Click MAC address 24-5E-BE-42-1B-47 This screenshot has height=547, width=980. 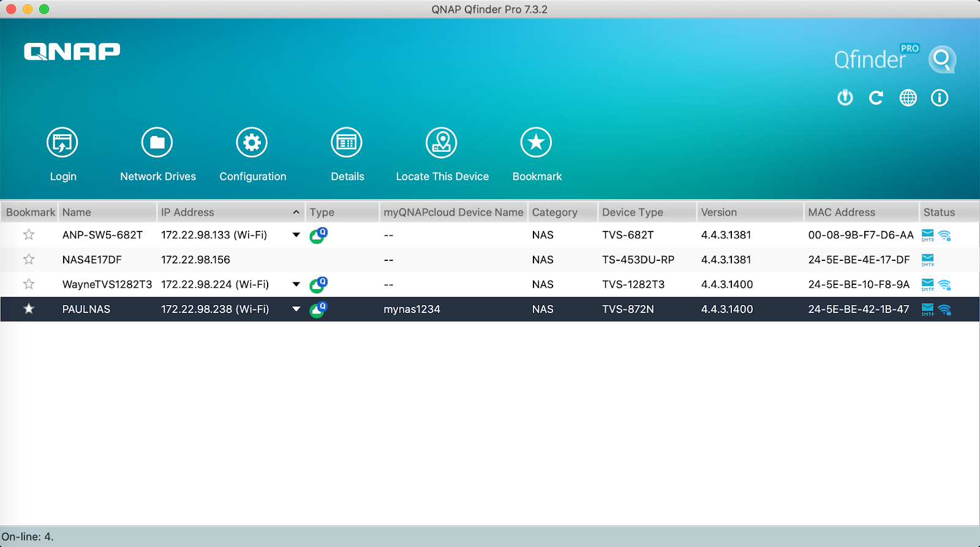(859, 309)
